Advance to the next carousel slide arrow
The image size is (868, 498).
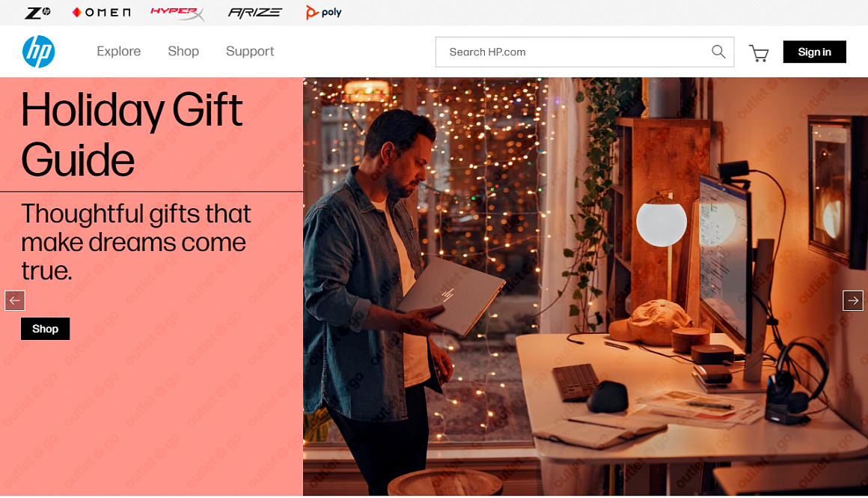852,300
